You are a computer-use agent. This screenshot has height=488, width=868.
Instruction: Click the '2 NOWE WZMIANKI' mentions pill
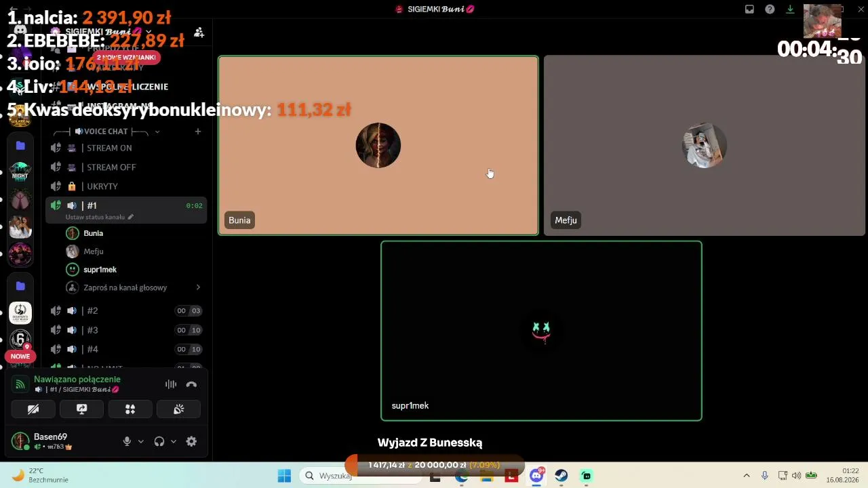click(126, 58)
